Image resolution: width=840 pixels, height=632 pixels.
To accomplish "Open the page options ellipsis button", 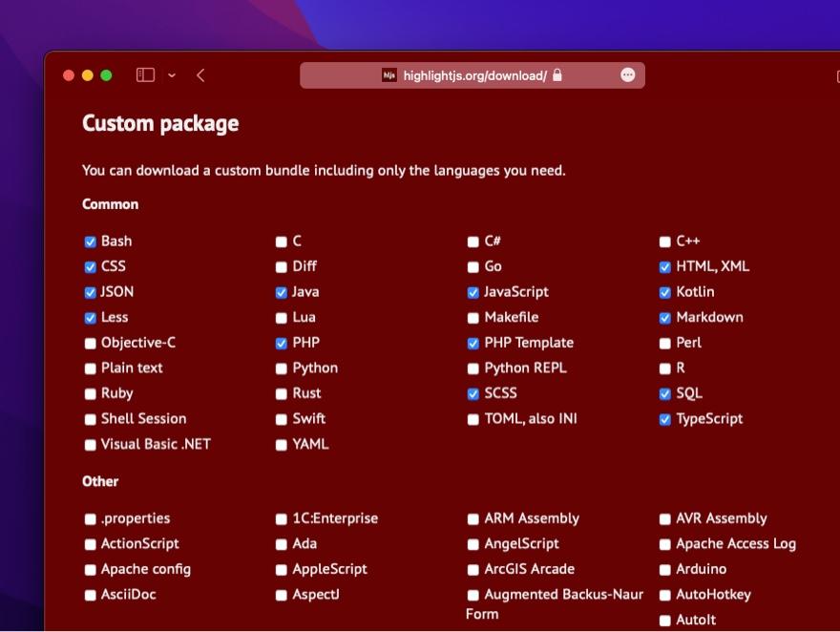I will (628, 75).
